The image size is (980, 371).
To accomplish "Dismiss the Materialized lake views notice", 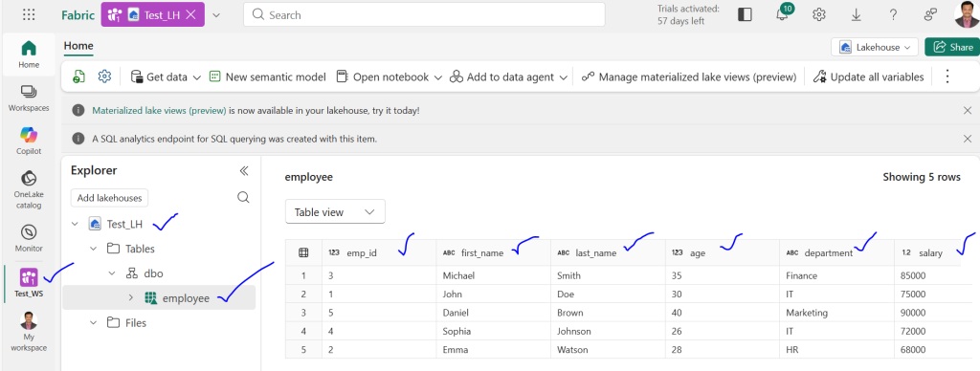I will (968, 110).
